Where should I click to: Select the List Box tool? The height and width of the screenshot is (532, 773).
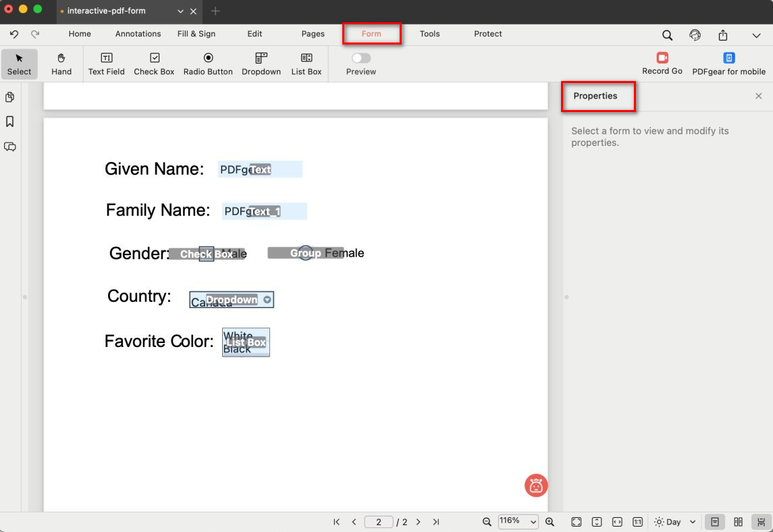306,64
